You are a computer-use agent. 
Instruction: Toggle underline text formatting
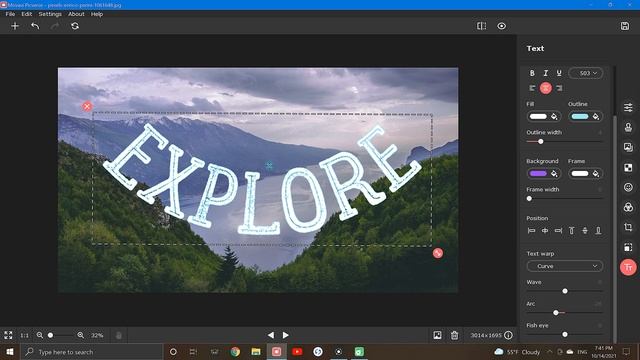click(559, 73)
